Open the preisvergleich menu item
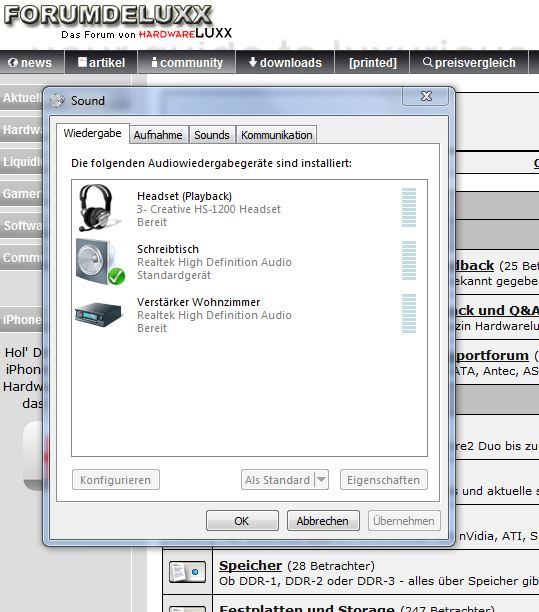This screenshot has width=539, height=612. pos(469,62)
